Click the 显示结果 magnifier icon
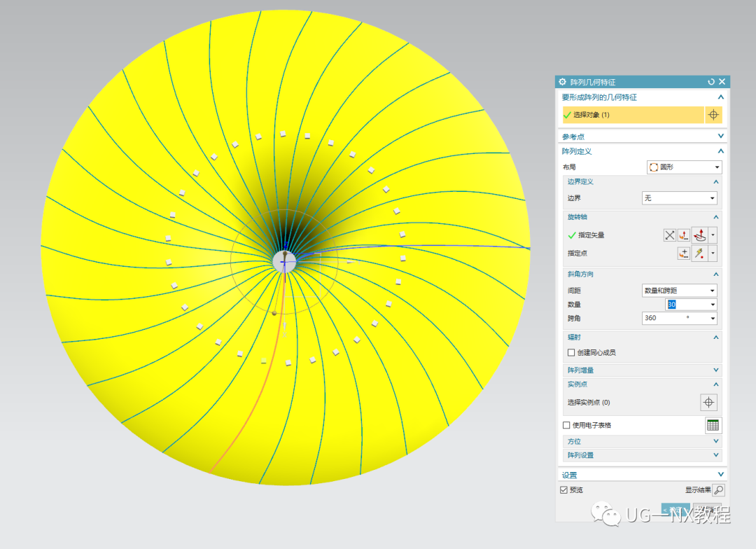The width and height of the screenshot is (756, 549). pyautogui.click(x=718, y=490)
